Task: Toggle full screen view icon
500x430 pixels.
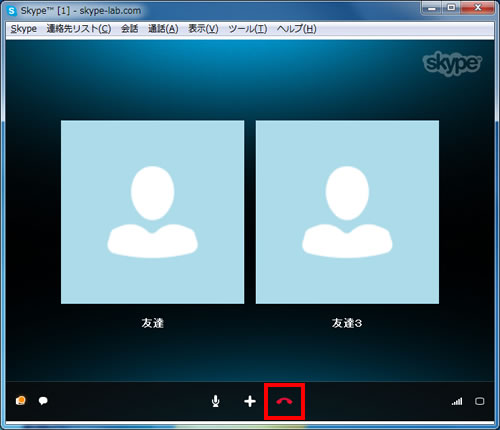Action: tap(479, 401)
